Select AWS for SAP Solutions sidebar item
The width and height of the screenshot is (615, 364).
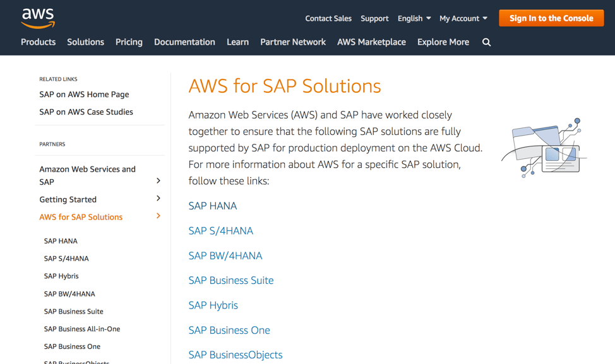(81, 217)
